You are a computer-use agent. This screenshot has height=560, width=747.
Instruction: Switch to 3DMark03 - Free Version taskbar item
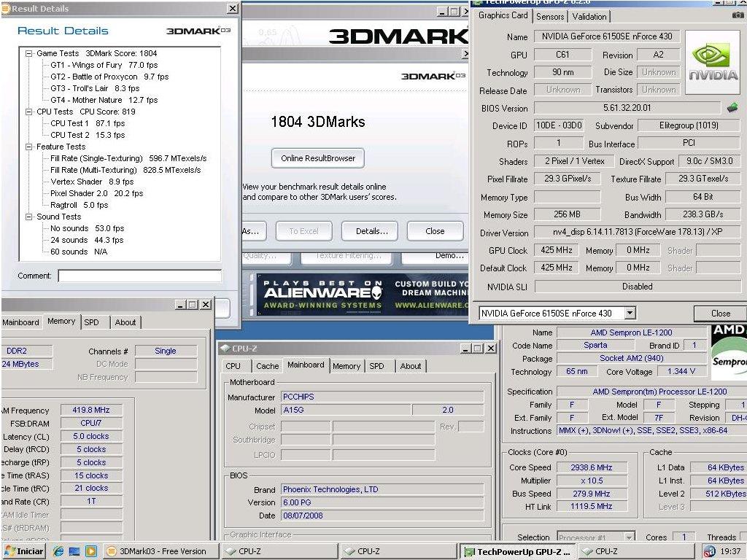pyautogui.click(x=161, y=551)
